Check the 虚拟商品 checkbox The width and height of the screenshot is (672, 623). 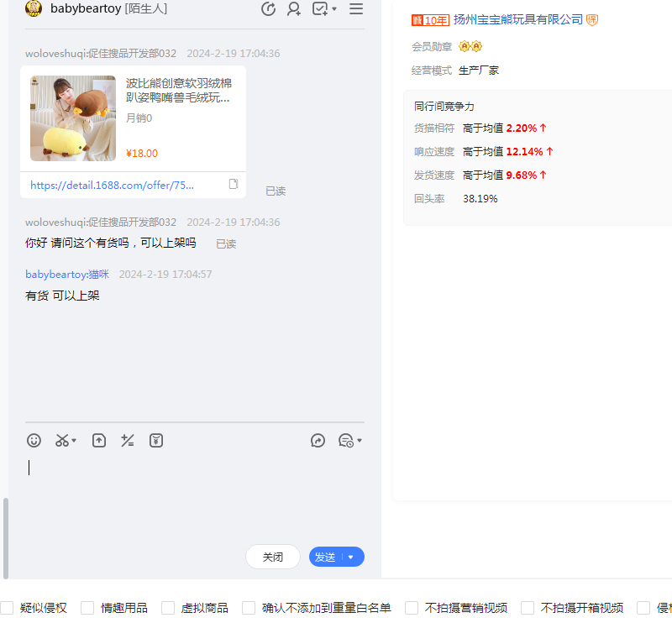(168, 608)
